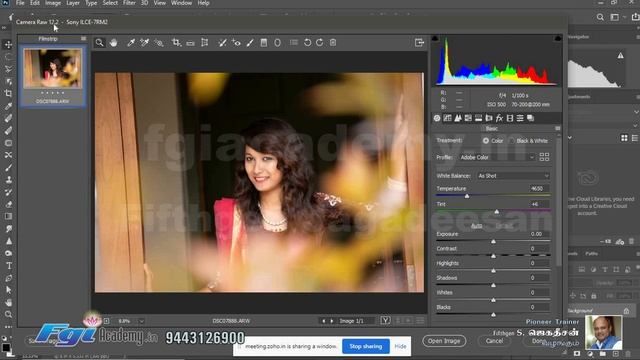This screenshot has height=360, width=640.
Task: Click the Shadows slider handle
Action: pyautogui.click(x=493, y=285)
